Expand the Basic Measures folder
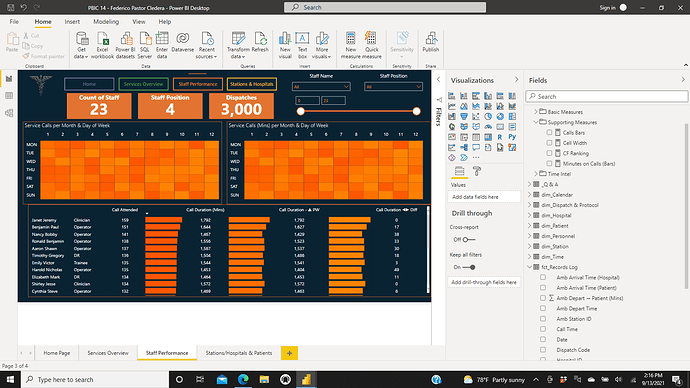 pos(536,112)
